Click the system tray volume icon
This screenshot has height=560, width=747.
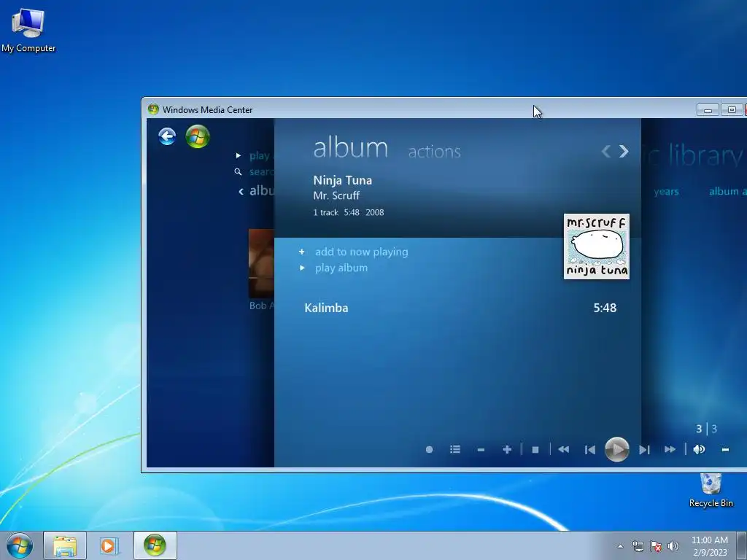[x=673, y=546]
